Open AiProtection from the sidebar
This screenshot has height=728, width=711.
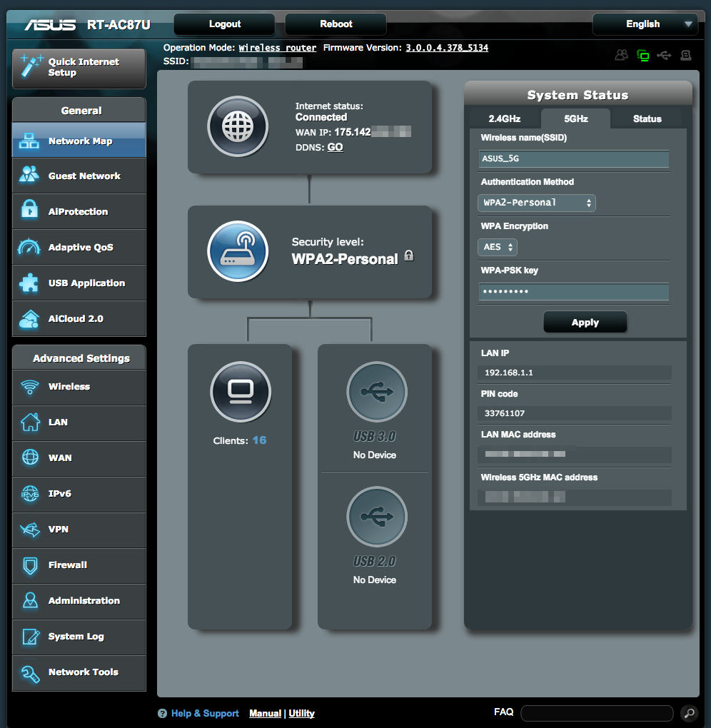pyautogui.click(x=79, y=212)
